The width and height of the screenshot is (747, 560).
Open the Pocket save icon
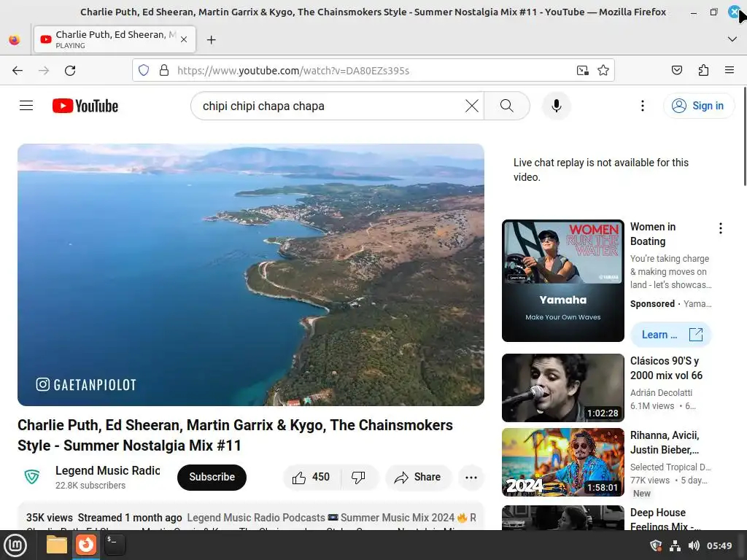676,71
